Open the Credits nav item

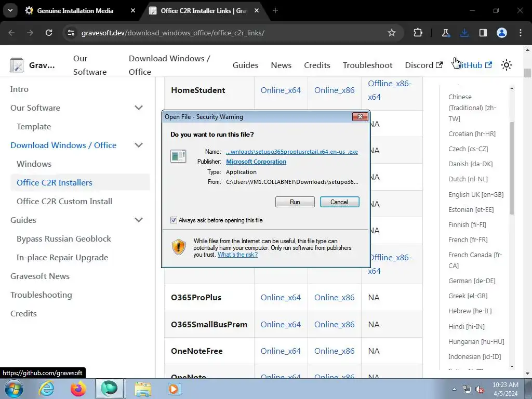pos(317,65)
